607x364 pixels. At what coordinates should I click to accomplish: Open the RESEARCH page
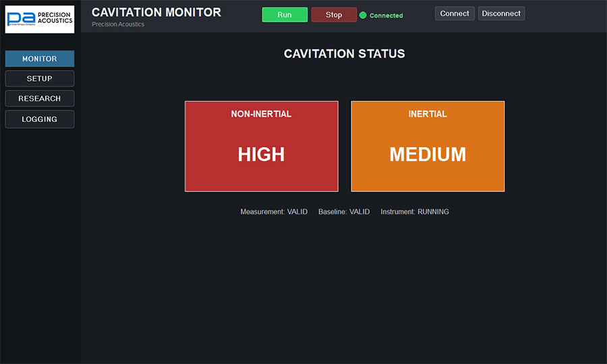click(40, 98)
